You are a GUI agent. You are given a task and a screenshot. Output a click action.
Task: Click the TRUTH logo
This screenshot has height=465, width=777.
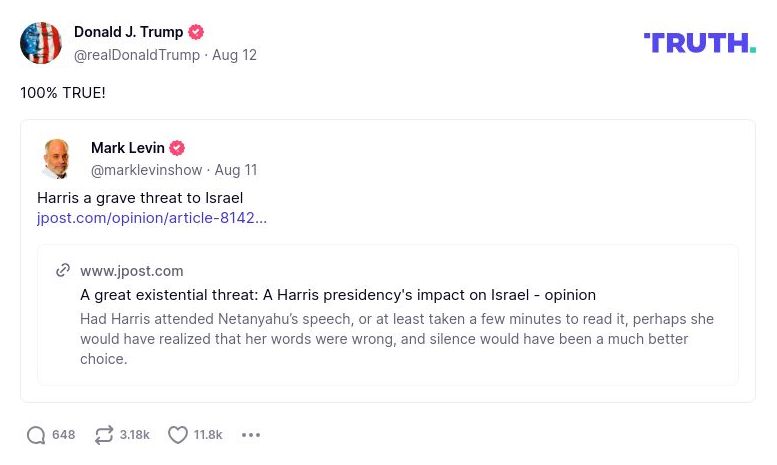point(699,43)
